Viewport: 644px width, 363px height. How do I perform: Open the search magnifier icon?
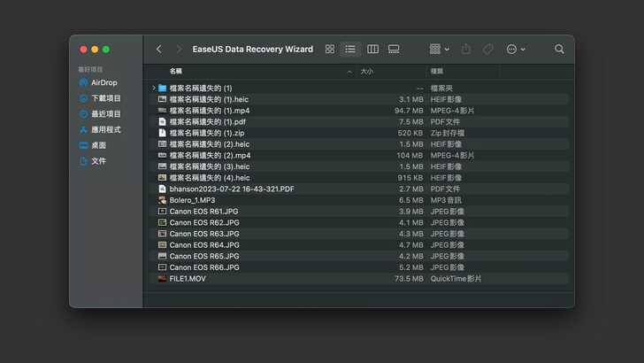[559, 50]
